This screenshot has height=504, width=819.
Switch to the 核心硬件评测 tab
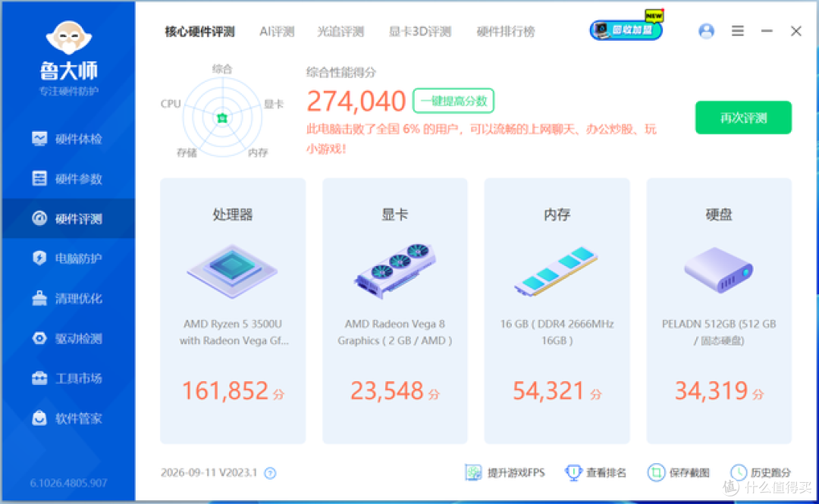199,32
